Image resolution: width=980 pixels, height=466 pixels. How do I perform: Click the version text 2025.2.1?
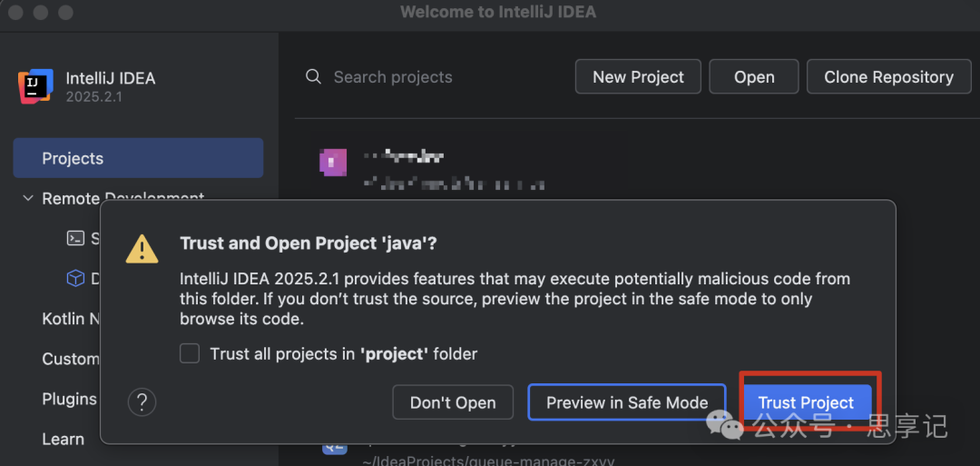point(93,97)
